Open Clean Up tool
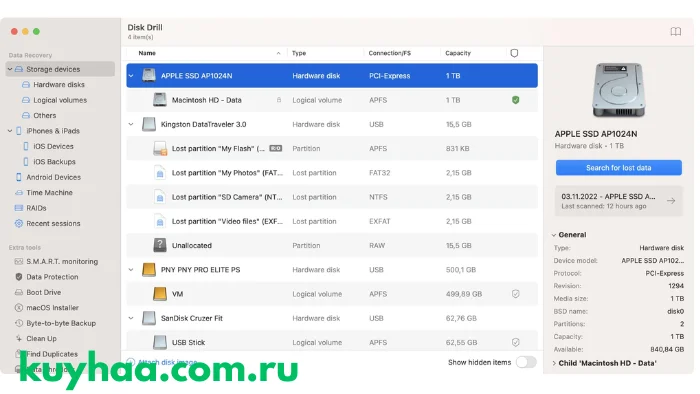The width and height of the screenshot is (700, 394). point(36,338)
